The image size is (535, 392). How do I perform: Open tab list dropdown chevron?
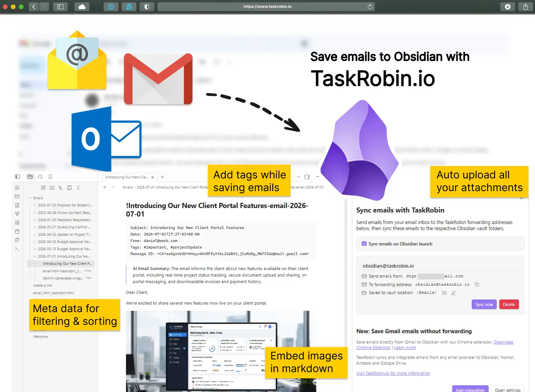point(298,177)
